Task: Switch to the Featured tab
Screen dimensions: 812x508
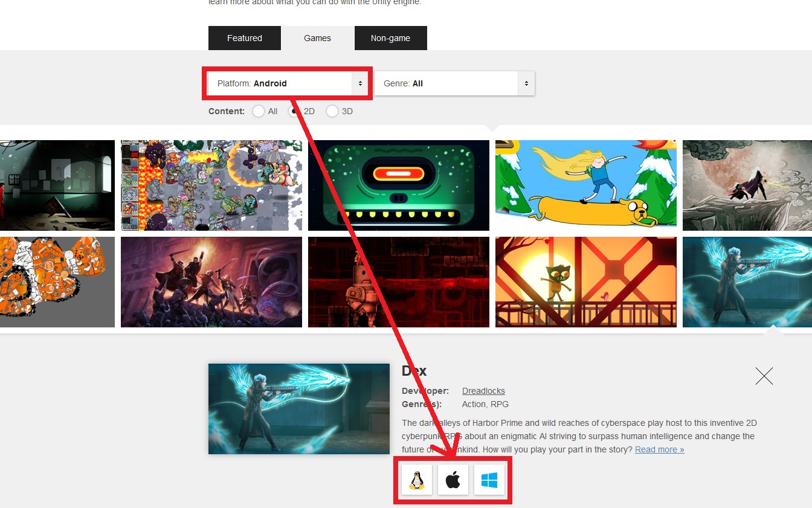Action: [x=245, y=38]
